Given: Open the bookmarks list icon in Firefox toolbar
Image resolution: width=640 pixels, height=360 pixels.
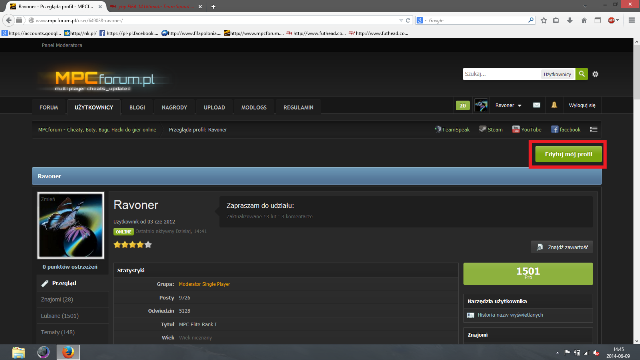Looking at the screenshot, I should coord(556,20).
